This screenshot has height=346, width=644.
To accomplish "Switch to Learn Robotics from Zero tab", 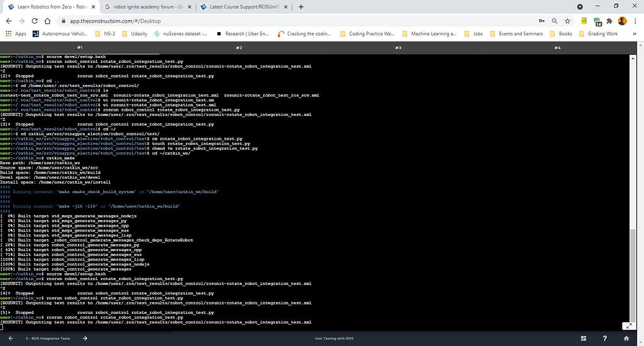I will click(51, 7).
